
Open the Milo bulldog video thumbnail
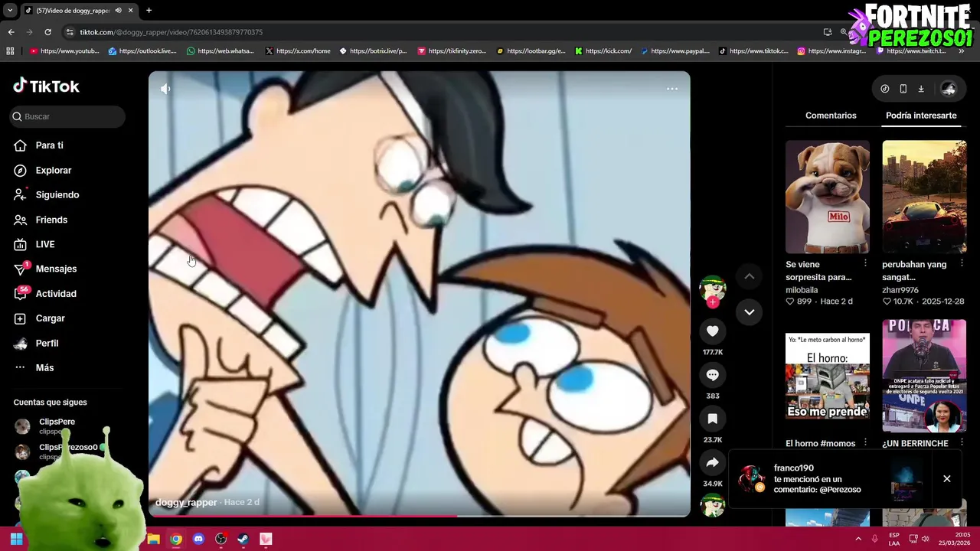pyautogui.click(x=828, y=197)
